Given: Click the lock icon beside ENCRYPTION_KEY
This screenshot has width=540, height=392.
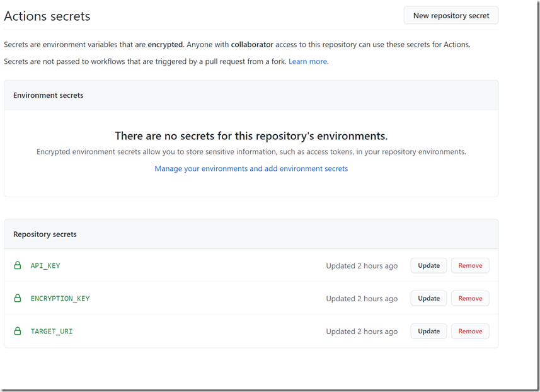Looking at the screenshot, I should 18,298.
